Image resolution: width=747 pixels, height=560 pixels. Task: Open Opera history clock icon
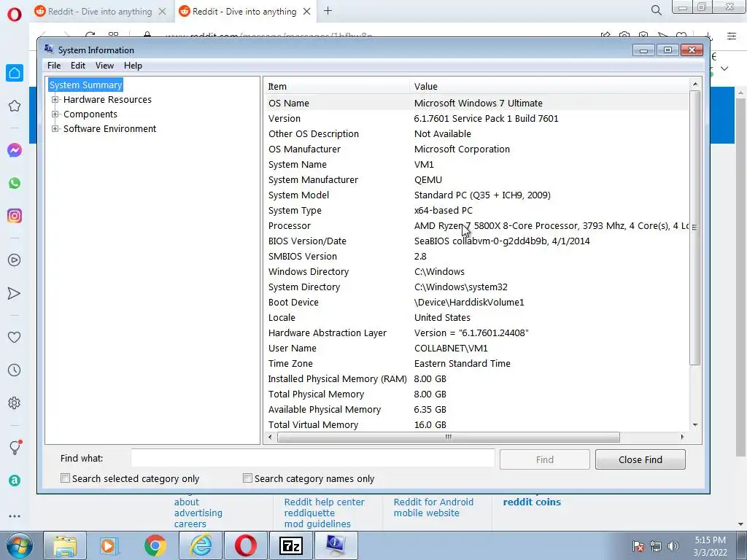[x=15, y=370]
